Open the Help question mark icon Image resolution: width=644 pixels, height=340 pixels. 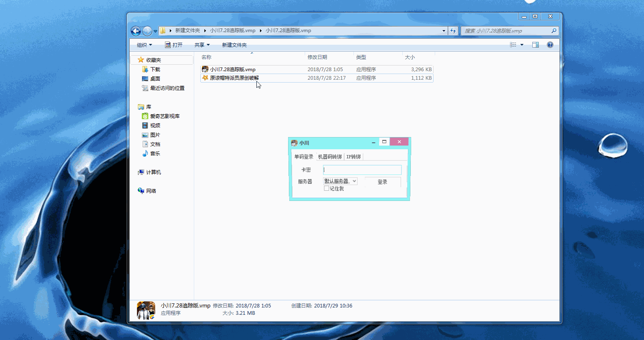[550, 45]
